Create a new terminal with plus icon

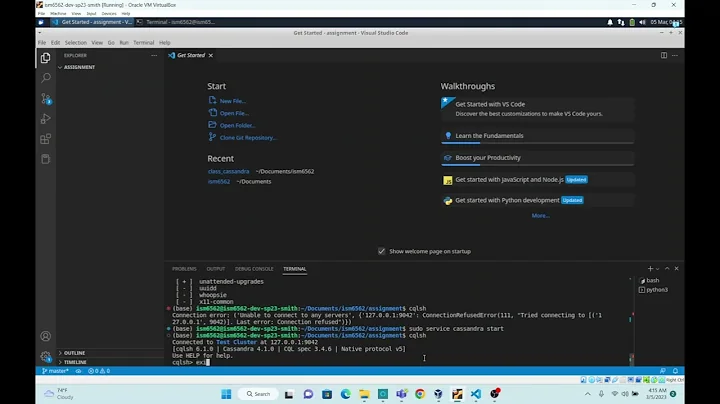[650, 269]
